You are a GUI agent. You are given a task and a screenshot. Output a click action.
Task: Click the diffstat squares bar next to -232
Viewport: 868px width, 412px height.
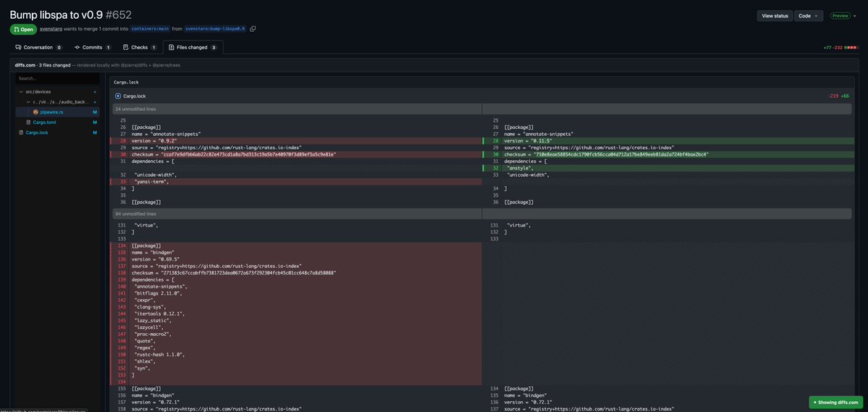tap(850, 48)
